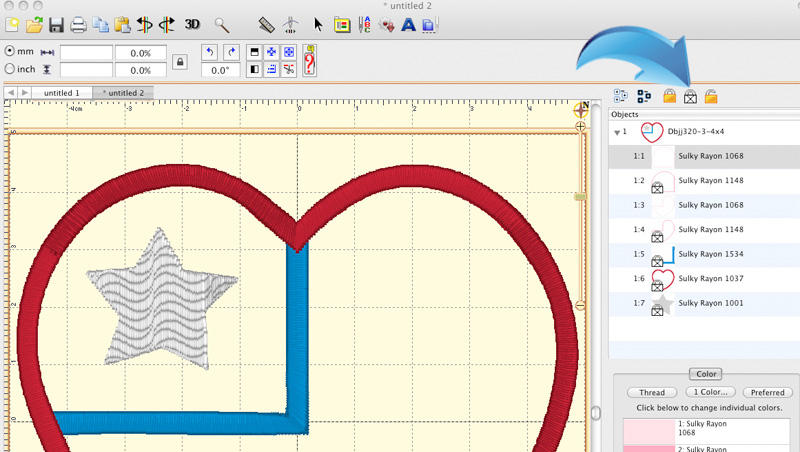Click the previous tab left arrow
800x452 pixels.
(11, 92)
